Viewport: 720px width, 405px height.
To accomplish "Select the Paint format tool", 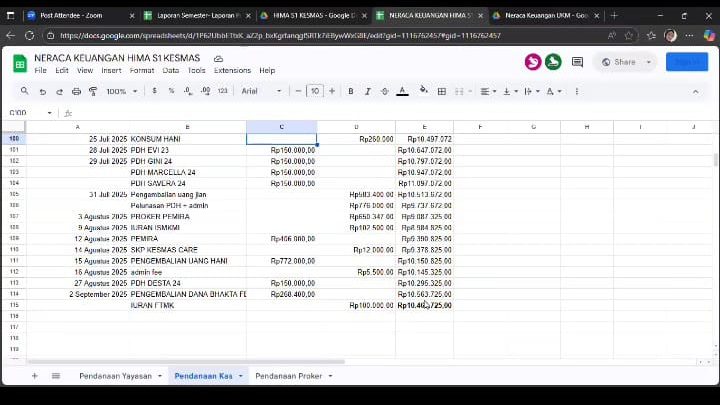I will [x=92, y=91].
